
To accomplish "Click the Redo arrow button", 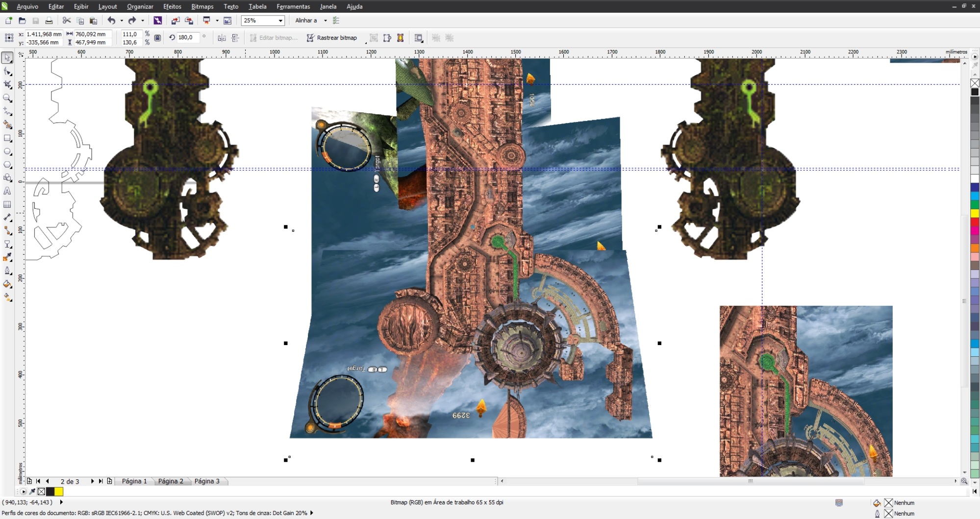I will coord(132,21).
